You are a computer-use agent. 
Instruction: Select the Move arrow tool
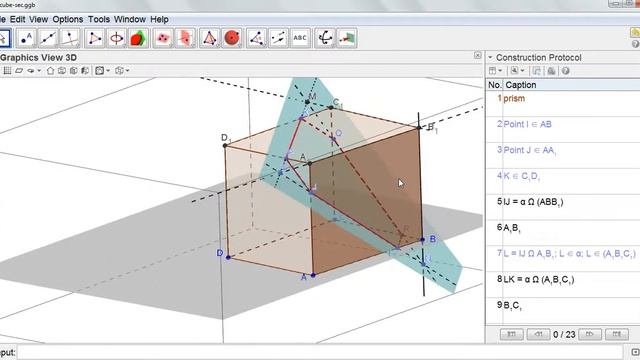[4, 38]
